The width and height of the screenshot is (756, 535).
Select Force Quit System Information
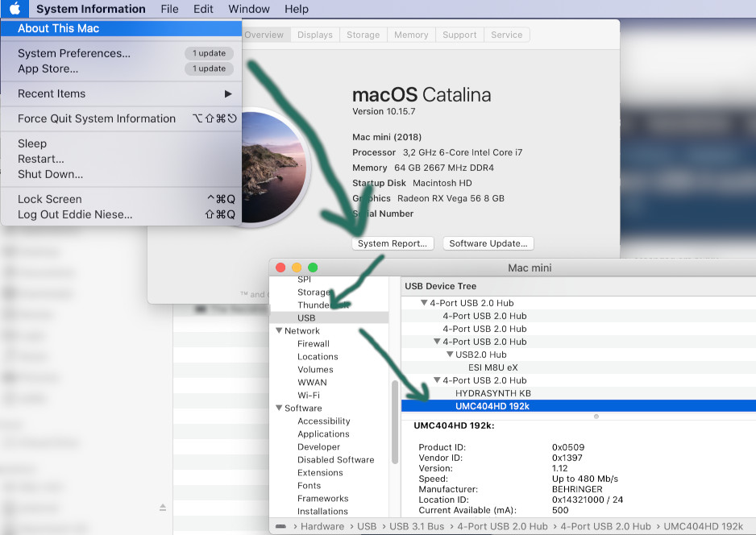click(121, 118)
